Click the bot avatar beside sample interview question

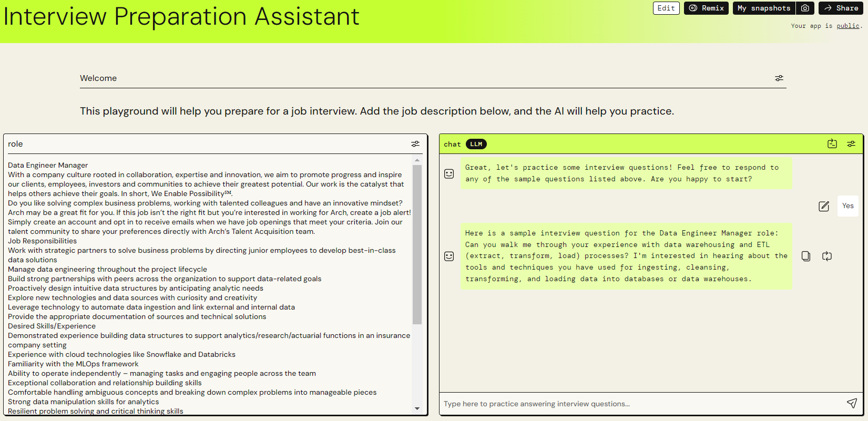pos(449,256)
